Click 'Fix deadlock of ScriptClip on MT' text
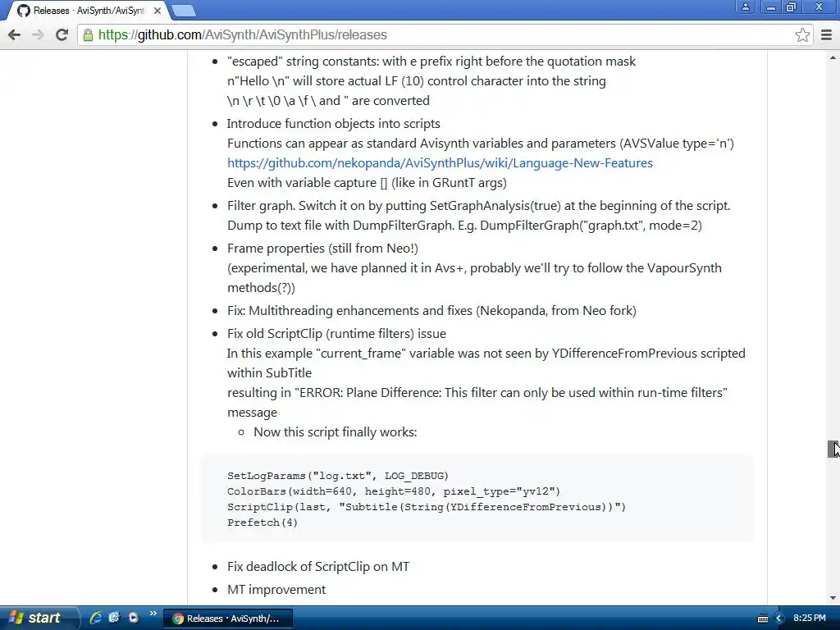840x630 pixels. click(x=318, y=566)
